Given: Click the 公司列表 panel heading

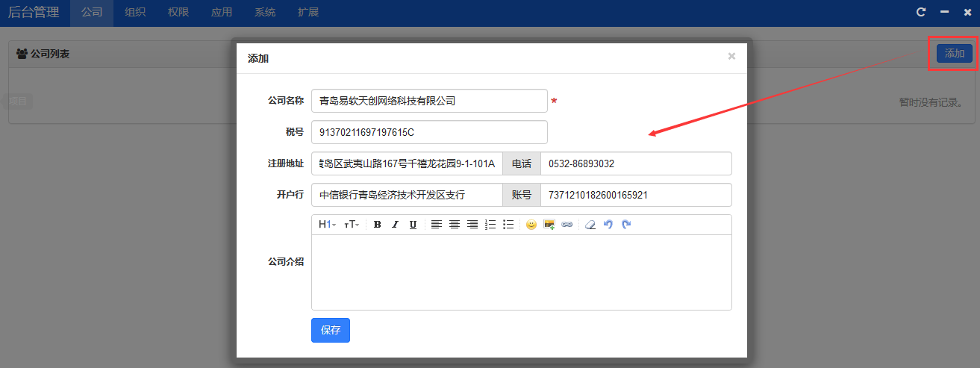Looking at the screenshot, I should click(x=43, y=54).
